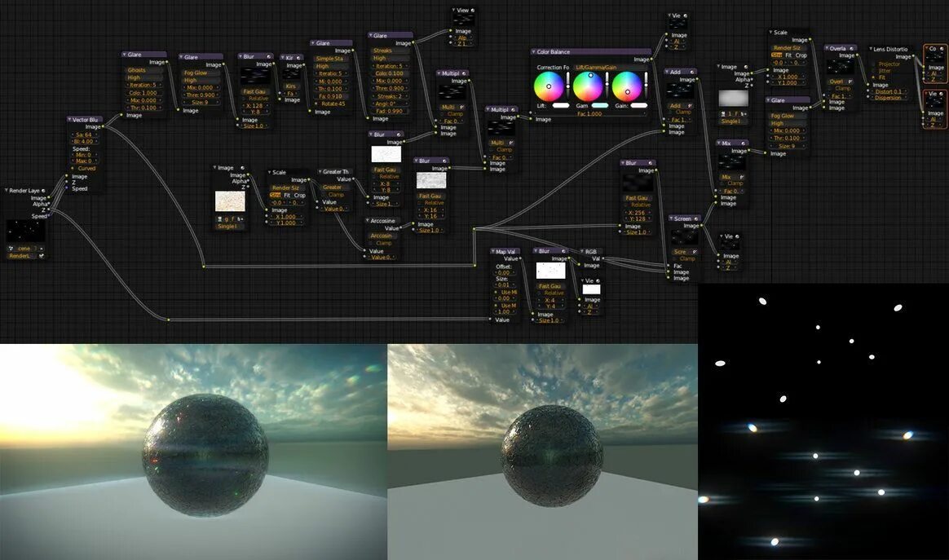
Task: Click the large sphere render with lens flare
Action: pyautogui.click(x=193, y=452)
